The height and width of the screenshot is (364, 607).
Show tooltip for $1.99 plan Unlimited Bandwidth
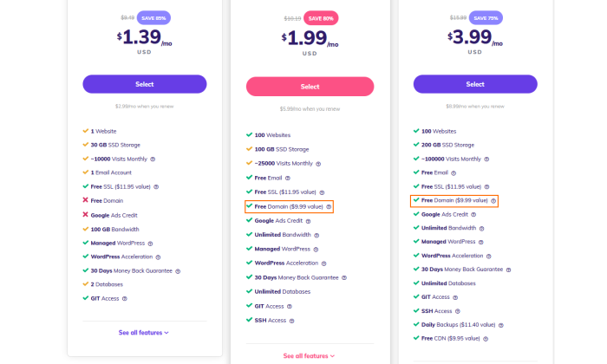pos(317,235)
